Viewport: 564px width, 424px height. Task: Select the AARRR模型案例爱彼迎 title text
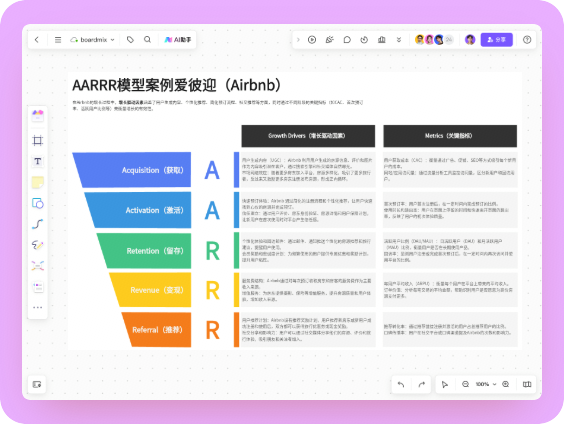point(177,86)
